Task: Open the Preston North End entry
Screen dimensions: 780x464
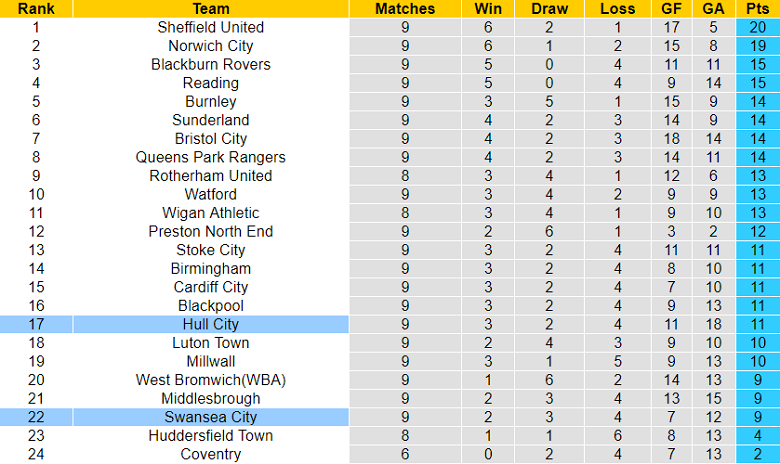Action: tap(211, 231)
